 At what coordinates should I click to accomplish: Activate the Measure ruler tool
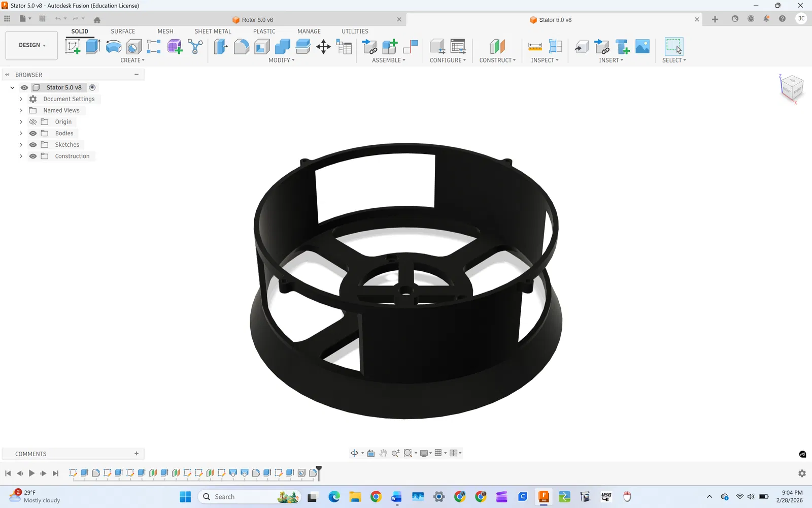tap(535, 47)
